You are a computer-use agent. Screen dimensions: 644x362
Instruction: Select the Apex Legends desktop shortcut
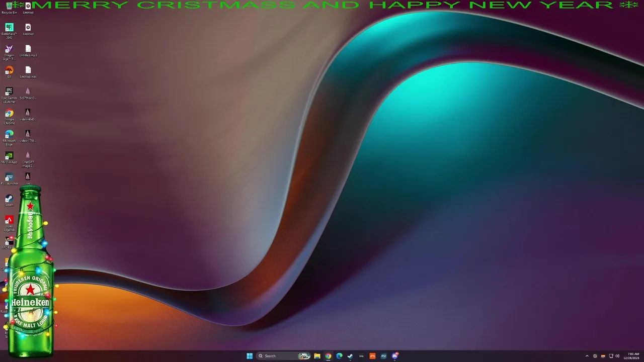[9, 224]
